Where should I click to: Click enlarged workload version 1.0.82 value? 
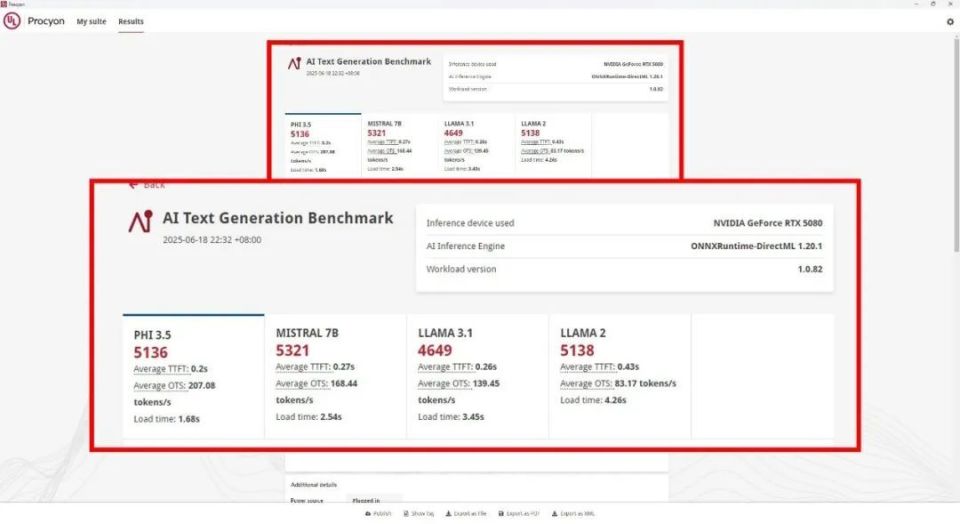[810, 269]
